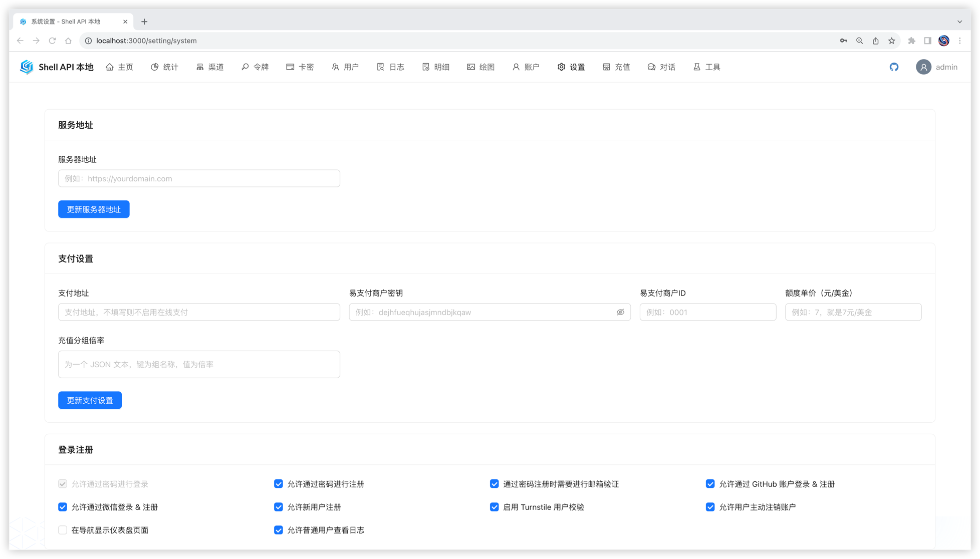This screenshot has width=980, height=559.
Task: Open the Chrome three-dot menu
Action: point(959,41)
